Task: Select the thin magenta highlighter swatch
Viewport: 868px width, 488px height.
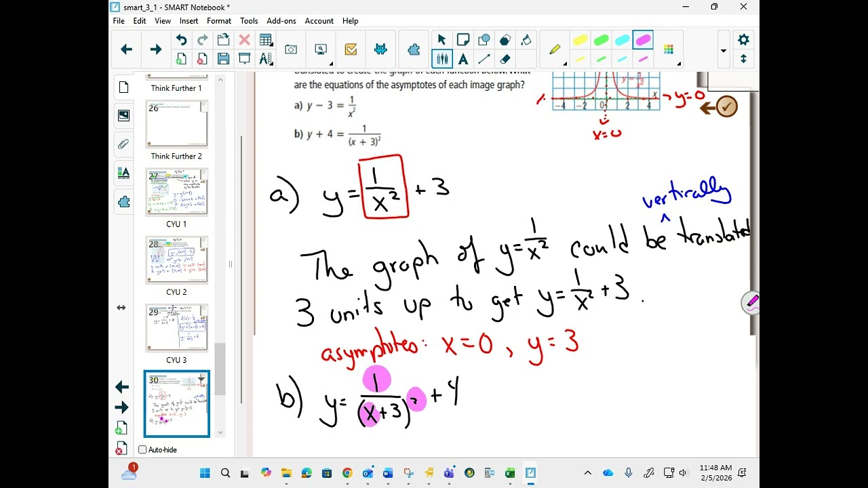Action: (x=643, y=59)
